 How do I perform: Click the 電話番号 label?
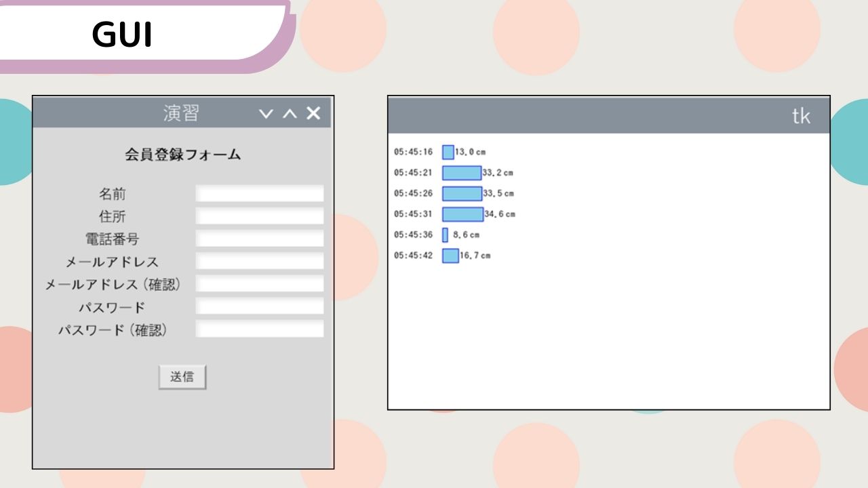point(113,239)
